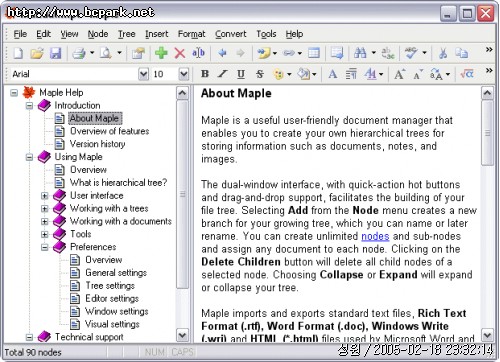Increase font size with the larger A icon
This screenshot has height=362, width=500.
399,74
